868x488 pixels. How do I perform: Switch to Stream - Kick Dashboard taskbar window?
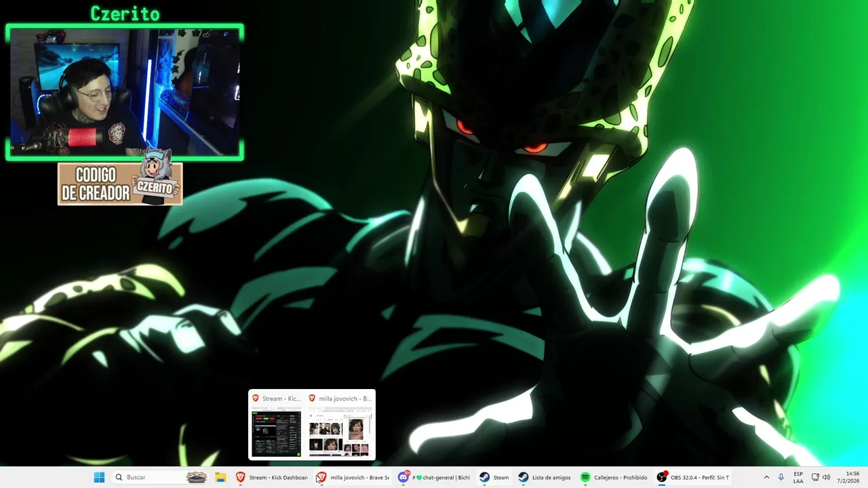[x=272, y=477]
